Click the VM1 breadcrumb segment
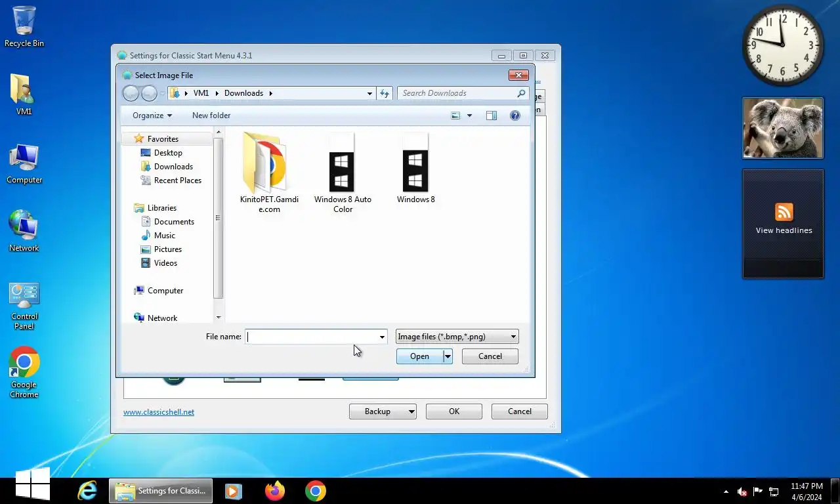The height and width of the screenshot is (504, 840). point(201,93)
